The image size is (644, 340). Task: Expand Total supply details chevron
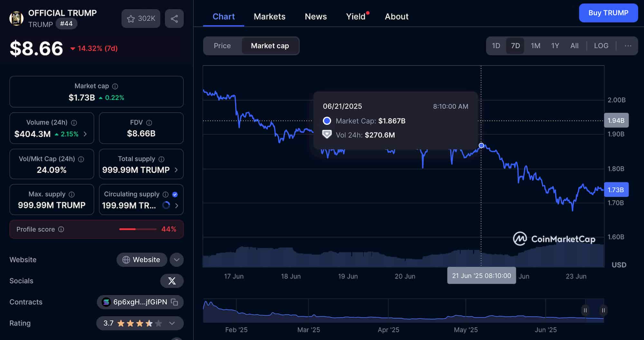click(176, 170)
